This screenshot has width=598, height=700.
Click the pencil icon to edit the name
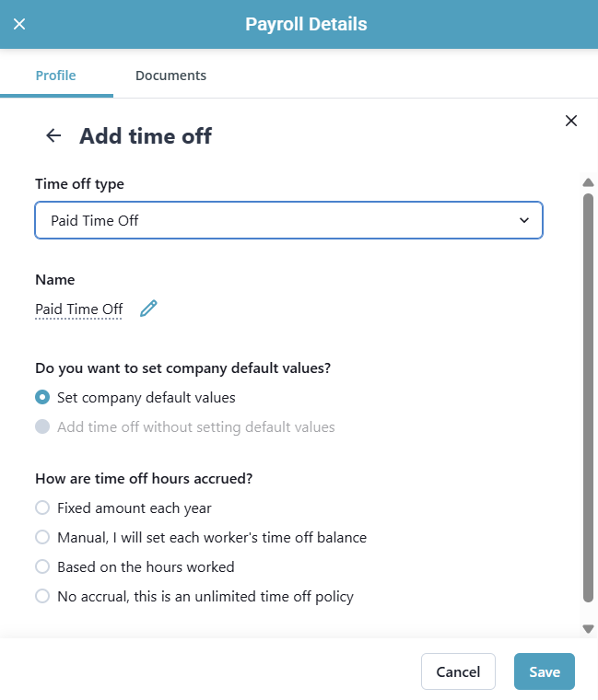coord(148,309)
